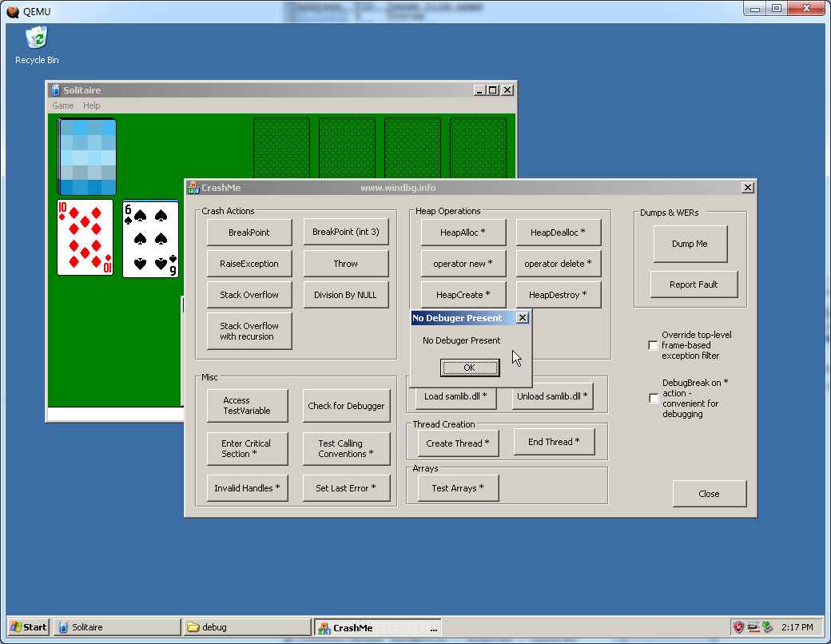This screenshot has height=644, width=831.
Task: Click the safely remove hardware tray icon
Action: [x=767, y=627]
